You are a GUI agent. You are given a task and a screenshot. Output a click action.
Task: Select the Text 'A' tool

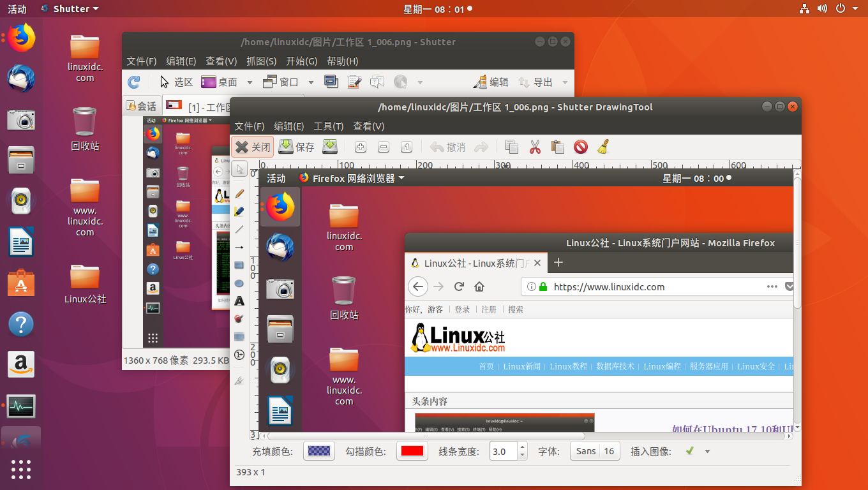coord(239,301)
